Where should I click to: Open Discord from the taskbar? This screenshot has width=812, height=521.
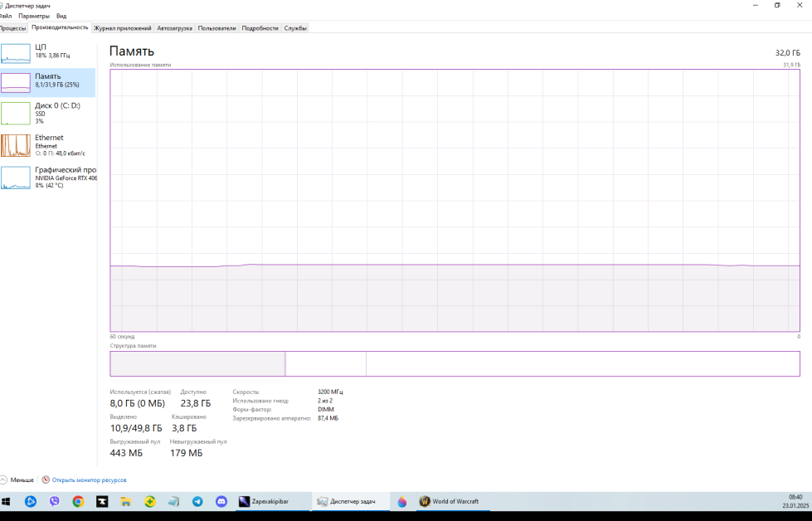coord(221,501)
